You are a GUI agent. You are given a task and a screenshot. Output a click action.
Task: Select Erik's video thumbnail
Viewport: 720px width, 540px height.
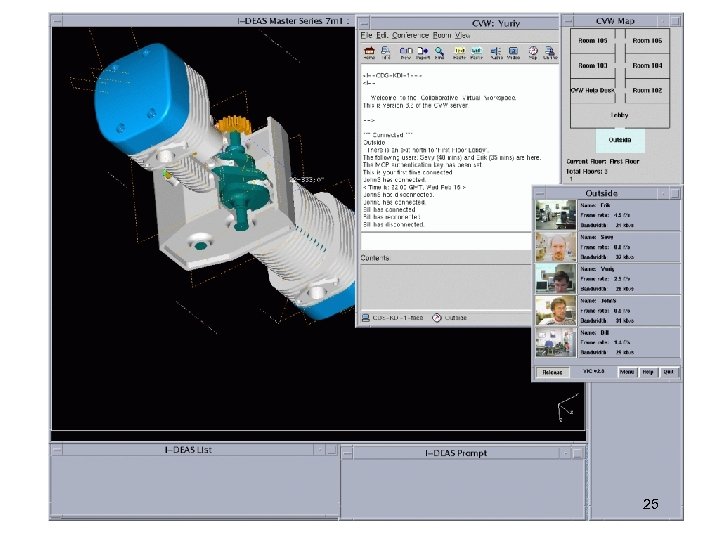tap(556, 215)
